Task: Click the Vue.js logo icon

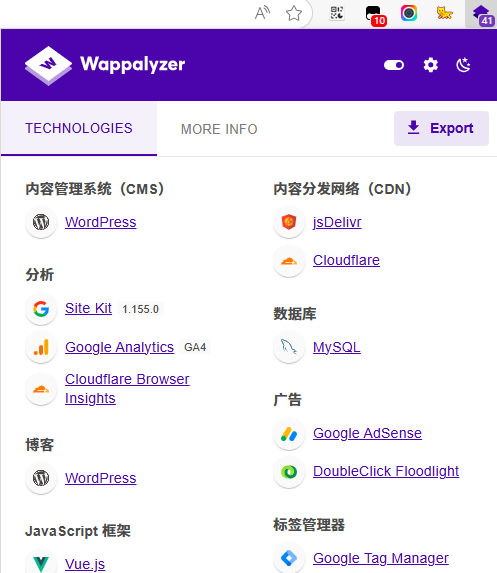Action: point(41,563)
